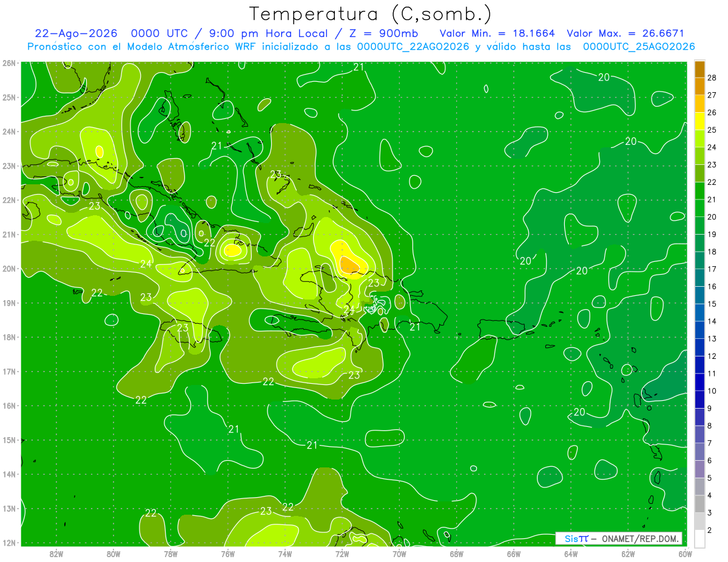Click the 'Valor Max. = 26.6671' value

click(625, 33)
